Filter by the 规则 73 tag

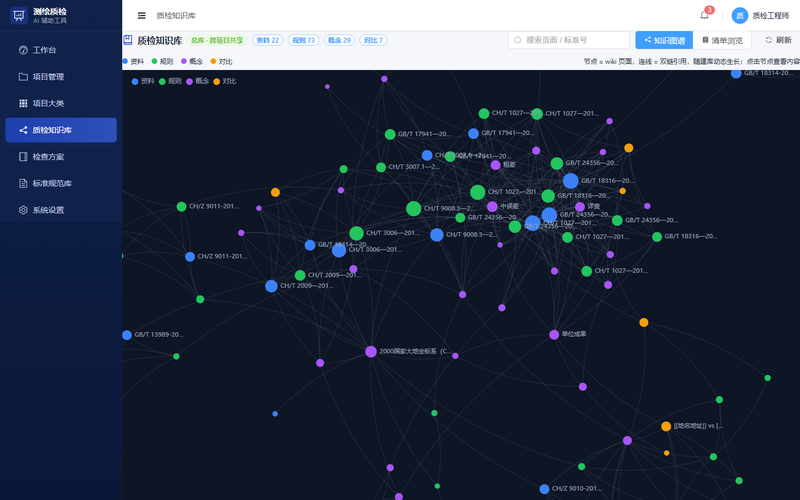tap(304, 40)
